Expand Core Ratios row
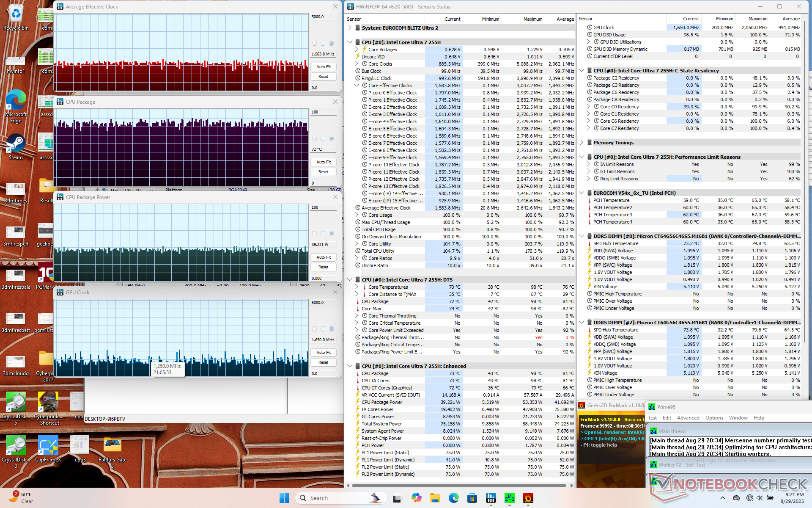This screenshot has width=812, height=508. [357, 258]
